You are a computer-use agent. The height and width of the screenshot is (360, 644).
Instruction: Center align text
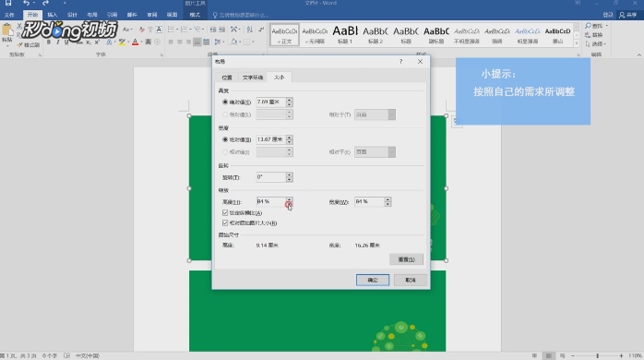tap(180, 42)
